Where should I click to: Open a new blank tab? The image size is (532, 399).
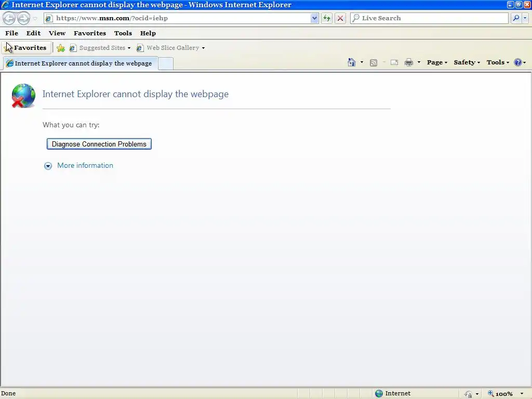click(166, 64)
